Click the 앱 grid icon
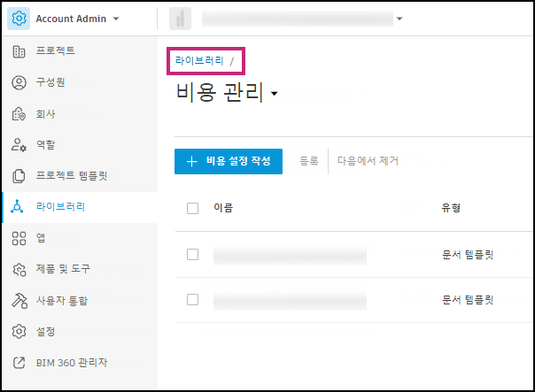The height and width of the screenshot is (392, 535). pyautogui.click(x=19, y=237)
